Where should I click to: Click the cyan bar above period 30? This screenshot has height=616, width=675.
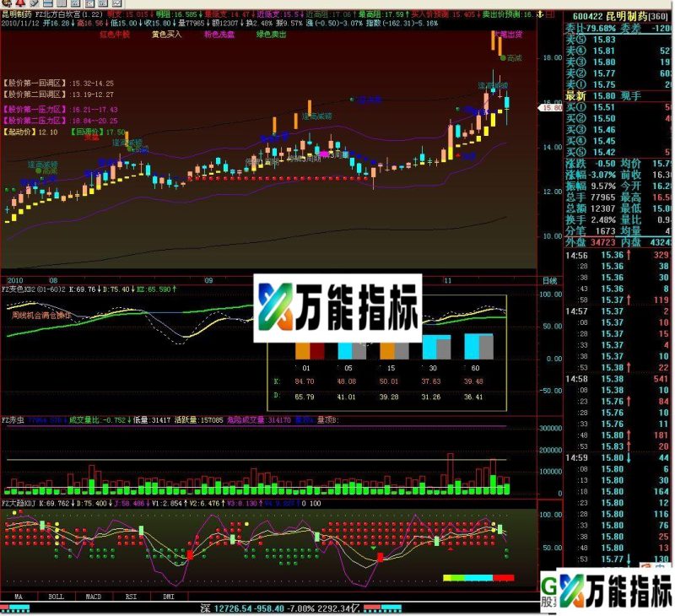click(x=430, y=347)
